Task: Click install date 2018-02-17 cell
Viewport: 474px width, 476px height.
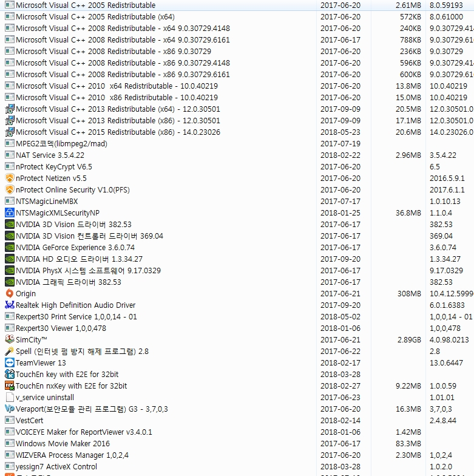Action: click(x=340, y=363)
